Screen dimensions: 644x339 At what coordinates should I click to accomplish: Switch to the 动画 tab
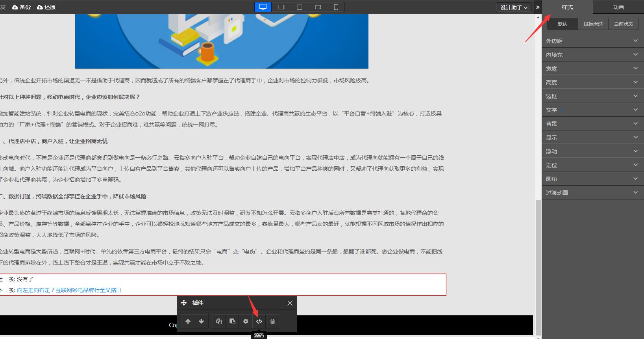(618, 7)
